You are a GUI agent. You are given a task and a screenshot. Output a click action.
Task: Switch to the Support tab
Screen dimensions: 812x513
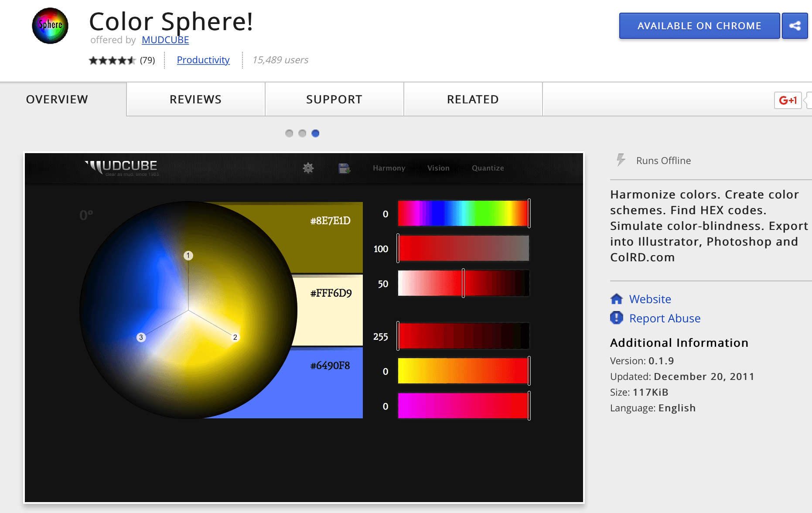click(334, 99)
